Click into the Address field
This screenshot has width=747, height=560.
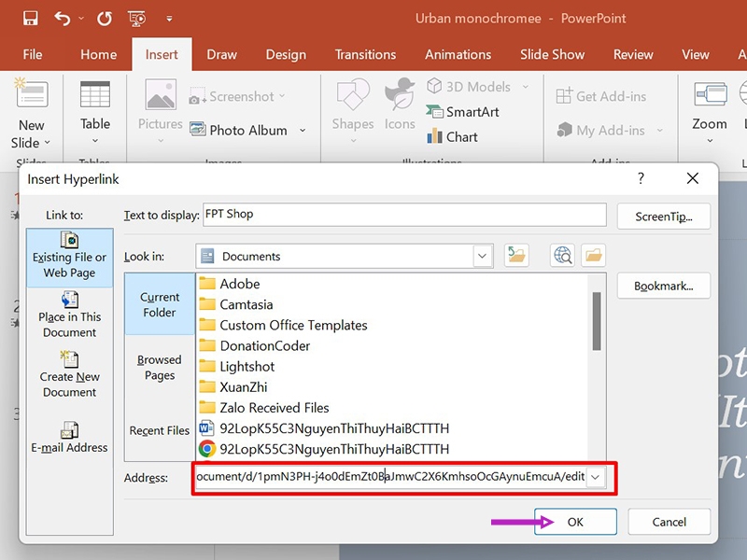click(390, 477)
